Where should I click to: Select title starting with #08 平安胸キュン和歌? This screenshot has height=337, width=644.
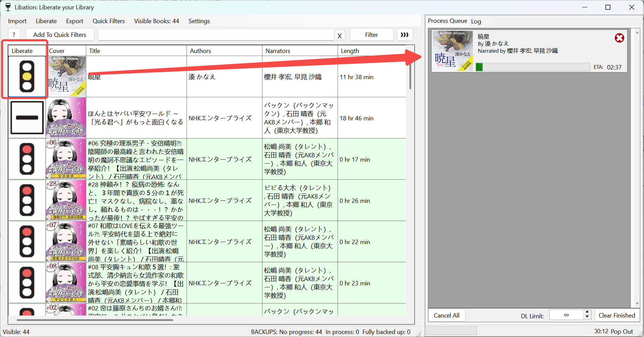point(136,283)
